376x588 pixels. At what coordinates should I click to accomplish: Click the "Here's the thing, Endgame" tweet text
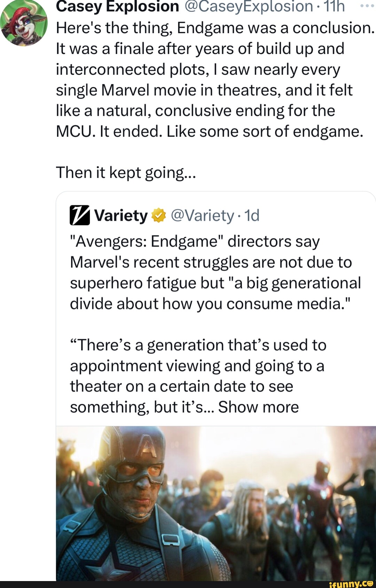(x=215, y=28)
